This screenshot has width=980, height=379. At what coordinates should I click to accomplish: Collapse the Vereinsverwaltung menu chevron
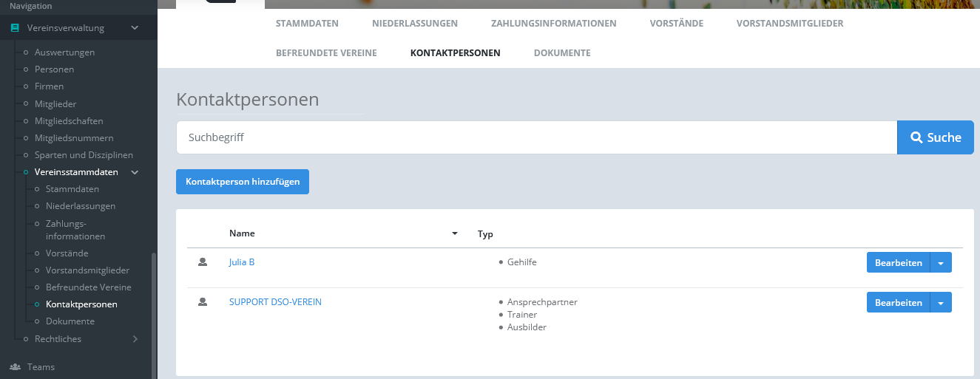135,28
